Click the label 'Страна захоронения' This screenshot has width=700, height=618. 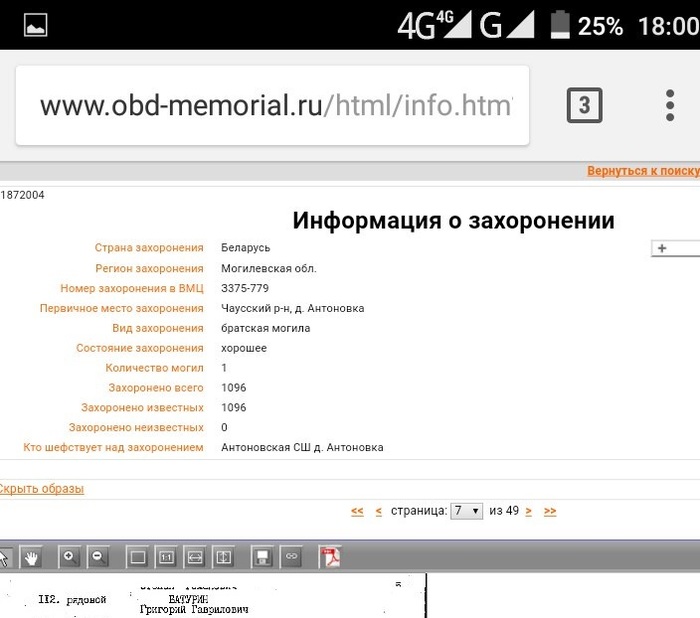point(149,248)
